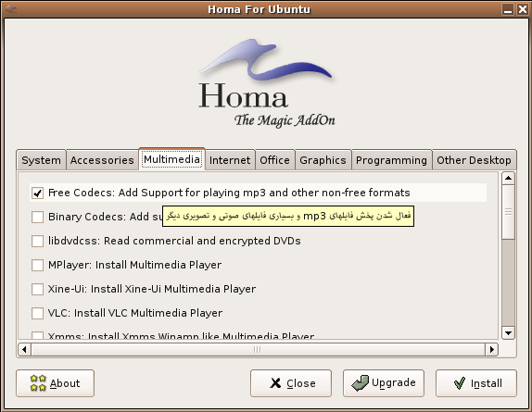Click the vertical scrollbar thumb
Image resolution: width=532 pixels, height=412 pixels.
[508, 212]
